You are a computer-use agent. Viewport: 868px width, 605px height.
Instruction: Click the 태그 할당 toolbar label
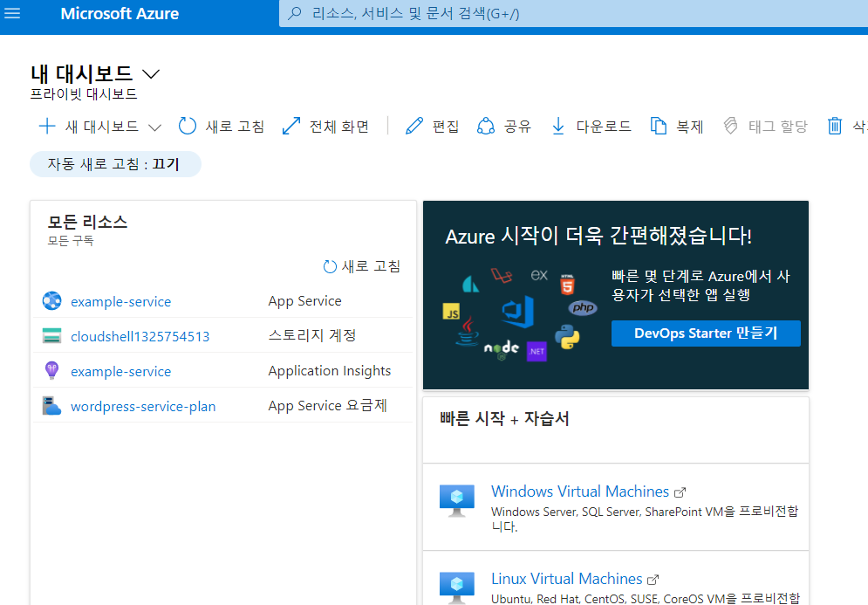[778, 127]
